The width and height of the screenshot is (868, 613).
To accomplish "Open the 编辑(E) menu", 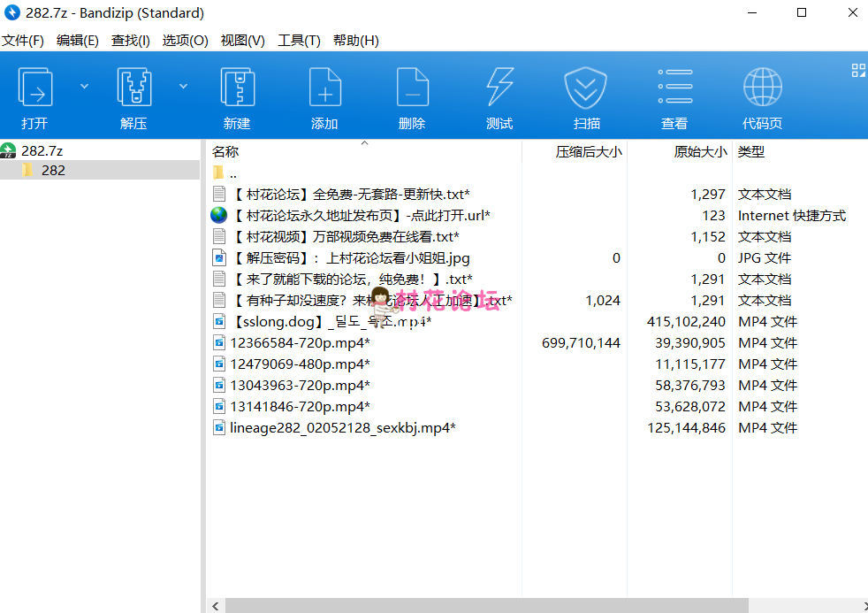I will 78,41.
